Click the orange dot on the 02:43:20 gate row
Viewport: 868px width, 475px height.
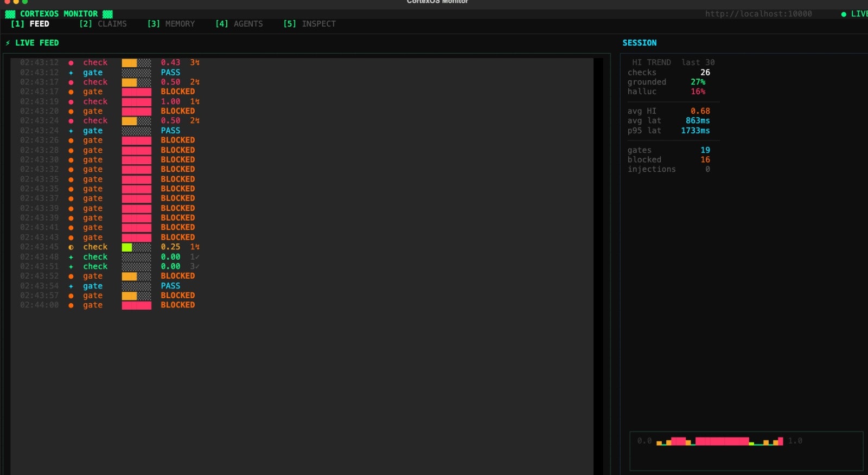71,112
